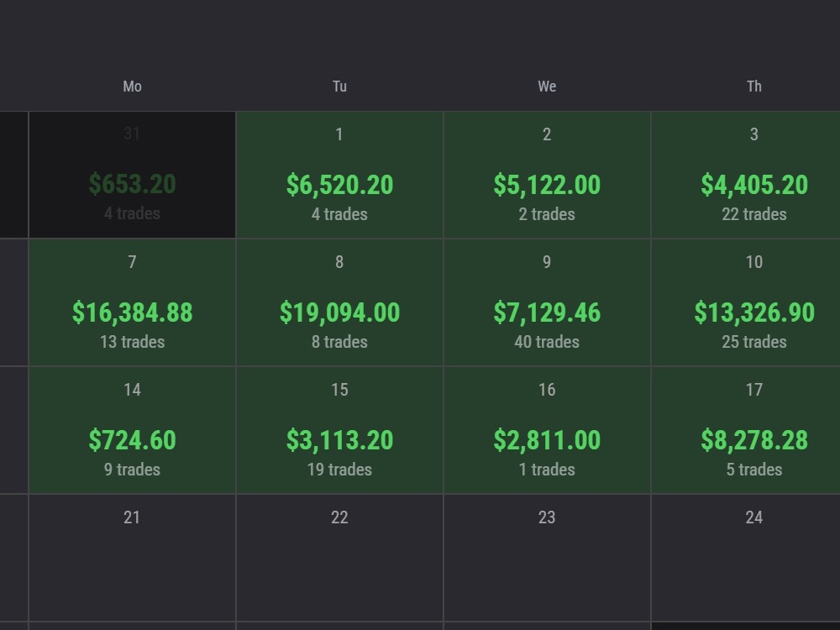Click the '19 trades' text on day 15
Viewport: 840px width, 630px height.
[339, 470]
